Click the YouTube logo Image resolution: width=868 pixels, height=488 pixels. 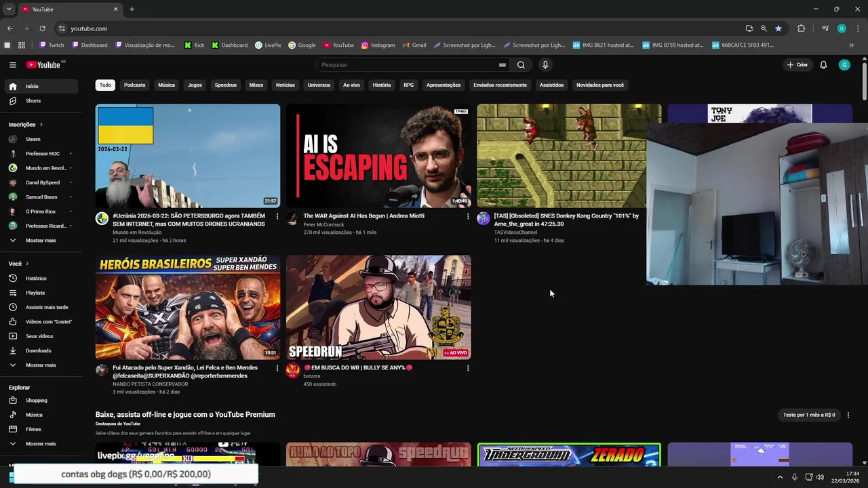click(43, 64)
